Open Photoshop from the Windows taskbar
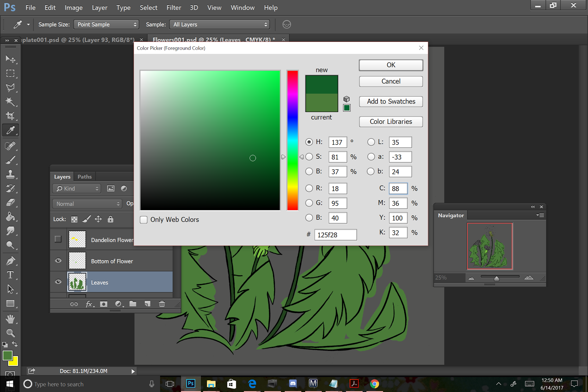Image resolution: width=588 pixels, height=392 pixels. 191,384
